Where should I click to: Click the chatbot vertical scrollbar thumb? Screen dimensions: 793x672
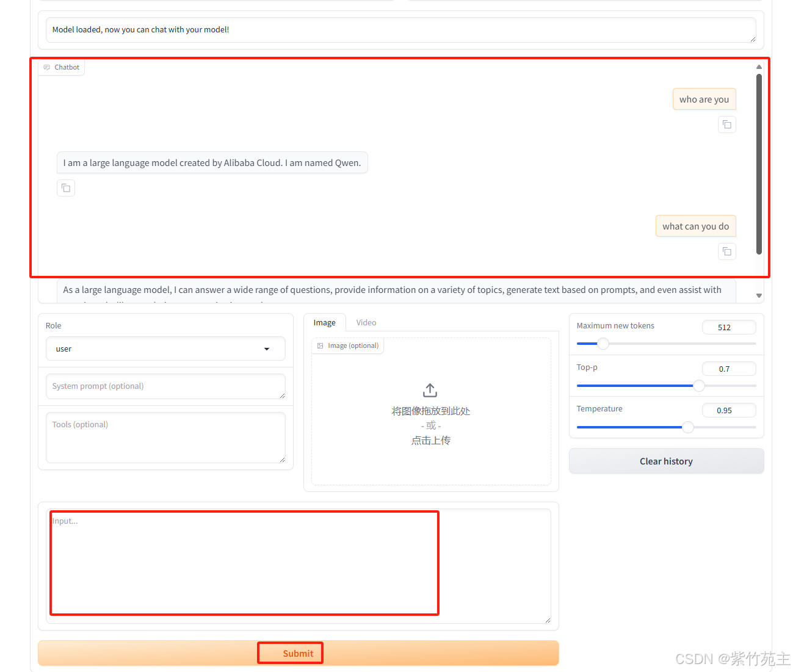tap(759, 164)
